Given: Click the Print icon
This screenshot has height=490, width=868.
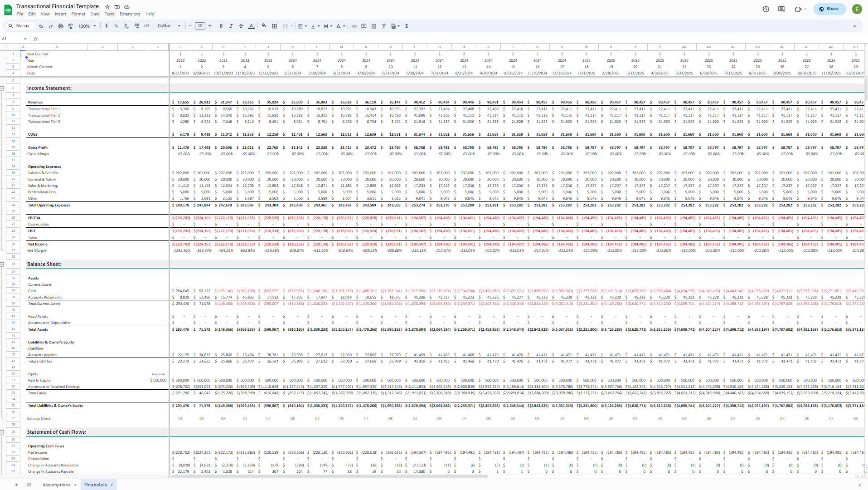Looking at the screenshot, I should [x=61, y=26].
